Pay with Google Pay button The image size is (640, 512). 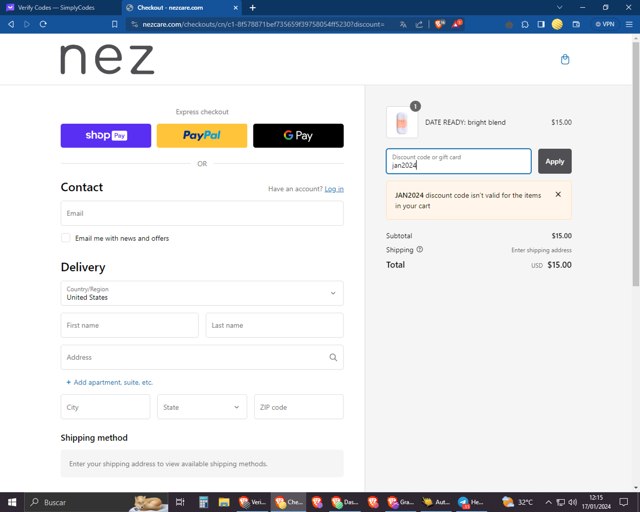point(298,136)
